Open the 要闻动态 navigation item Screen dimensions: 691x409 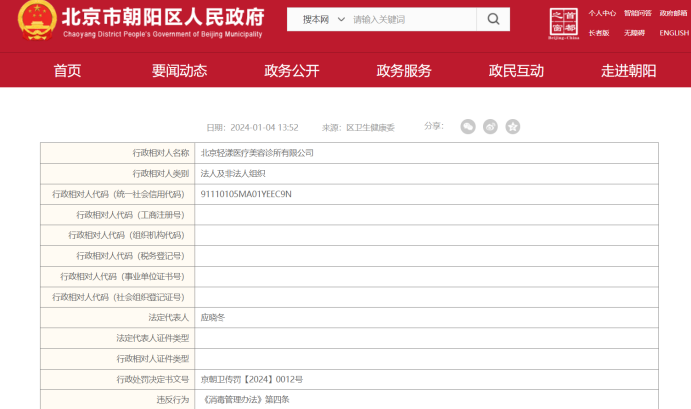pyautogui.click(x=179, y=71)
